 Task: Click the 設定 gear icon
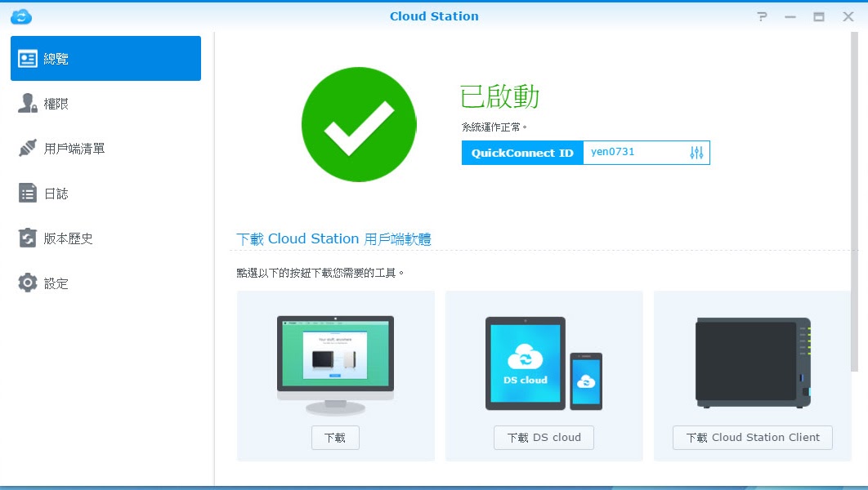28,283
